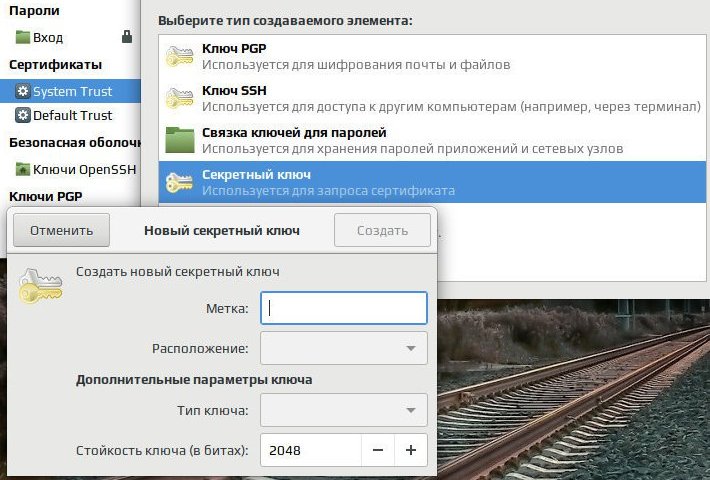Open the Расположение dropdown
This screenshot has height=480, width=710.
point(344,348)
